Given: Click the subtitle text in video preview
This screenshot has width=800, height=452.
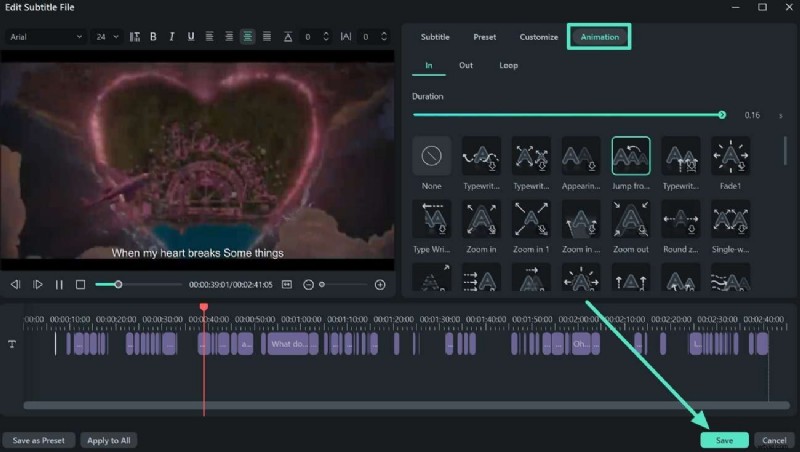Looking at the screenshot, I should [197, 253].
